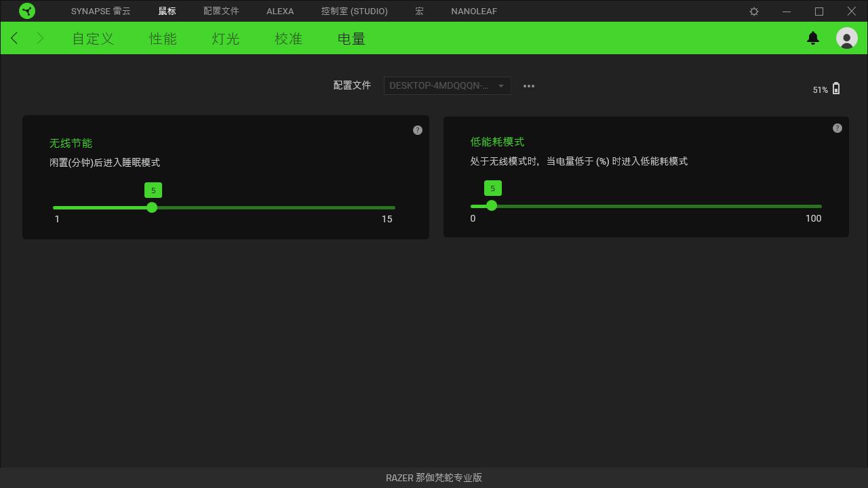Go back with the left arrow
The image size is (868, 488).
coord(14,38)
